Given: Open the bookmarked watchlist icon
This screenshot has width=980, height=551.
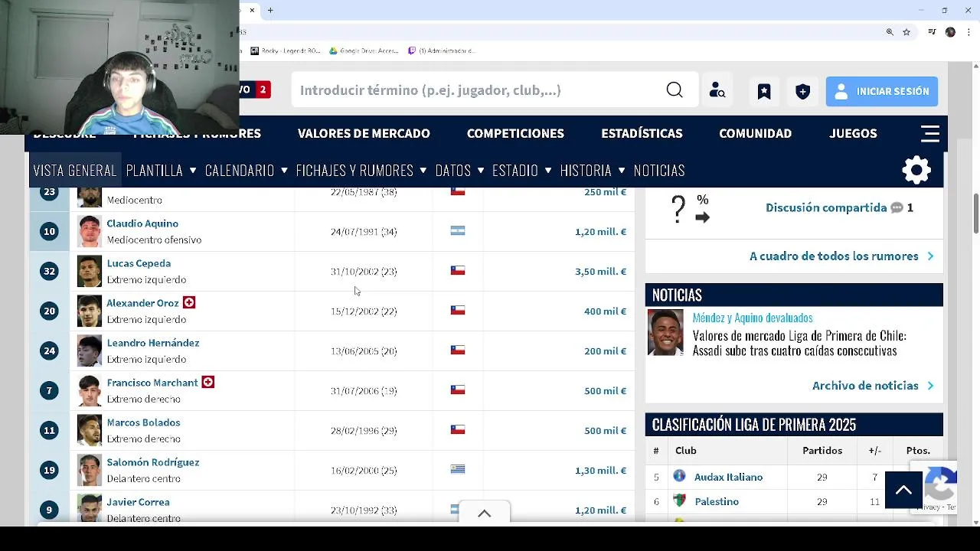Looking at the screenshot, I should tap(764, 91).
